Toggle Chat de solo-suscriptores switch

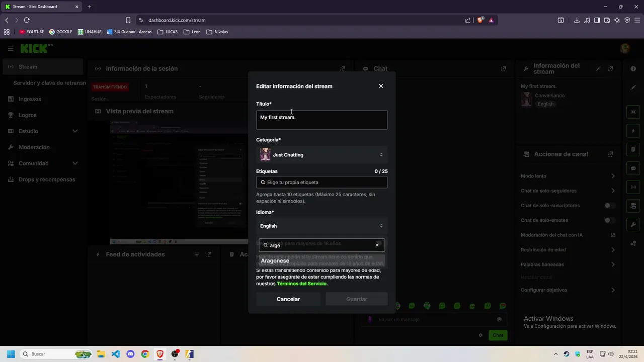pyautogui.click(x=609, y=206)
